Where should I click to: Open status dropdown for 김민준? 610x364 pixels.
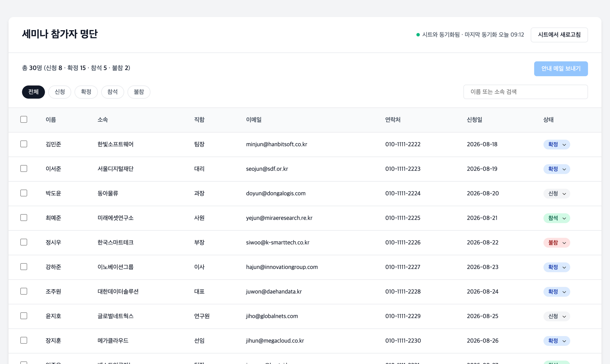[x=557, y=145]
